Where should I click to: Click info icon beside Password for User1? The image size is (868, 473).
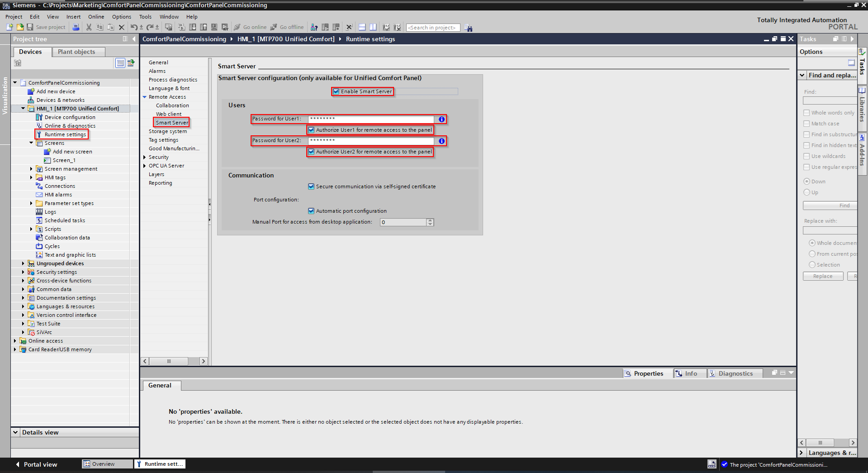(x=441, y=119)
